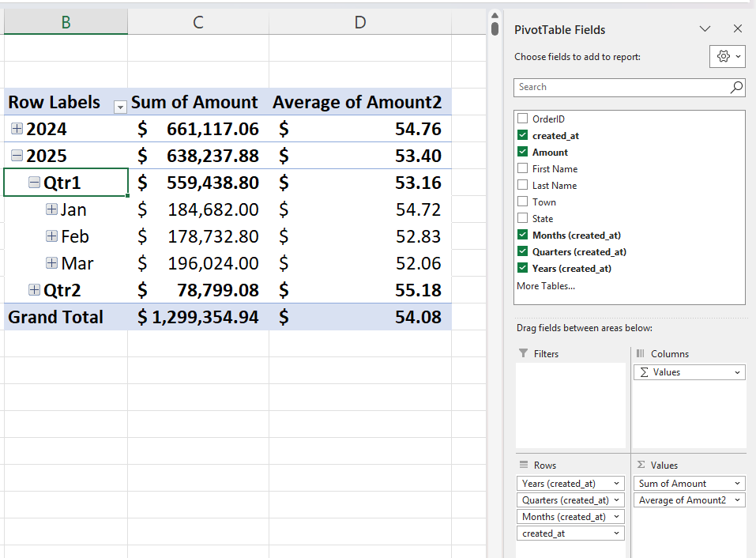Image resolution: width=756 pixels, height=558 pixels.
Task: Open the Row Labels filter arrow
Action: 120,105
